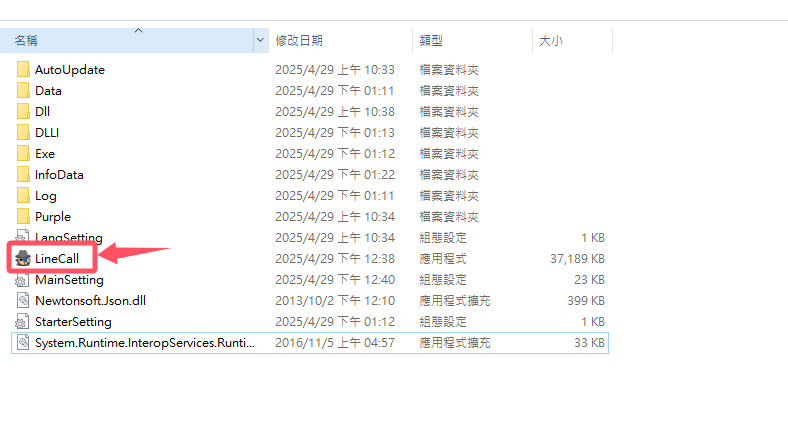Select the Newtonsoft.Json.dll file name

(90, 301)
